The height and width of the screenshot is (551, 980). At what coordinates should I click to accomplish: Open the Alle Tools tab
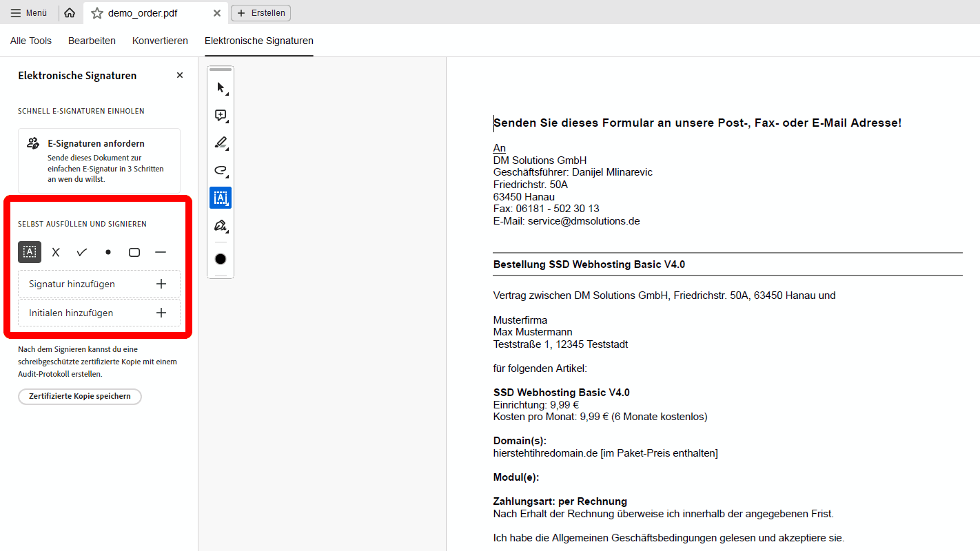(31, 41)
